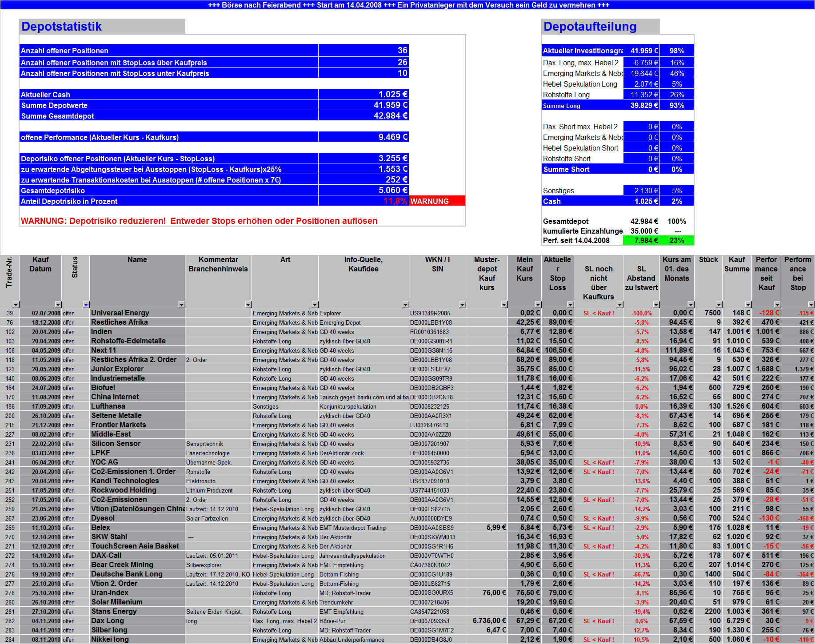
Task: Open the Status column filter dropdown
Action: (x=86, y=305)
